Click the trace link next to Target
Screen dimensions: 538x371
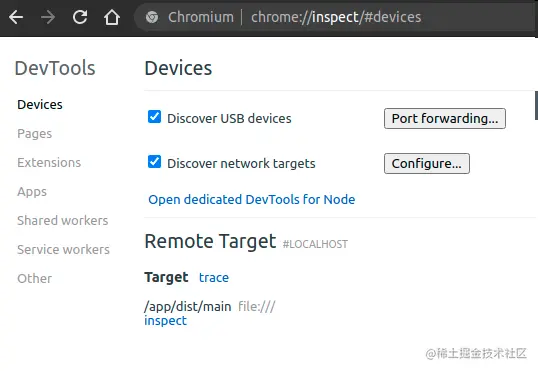[214, 277]
